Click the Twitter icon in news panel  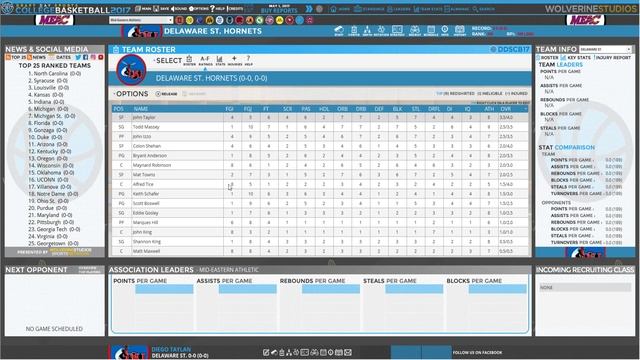pos(78,57)
